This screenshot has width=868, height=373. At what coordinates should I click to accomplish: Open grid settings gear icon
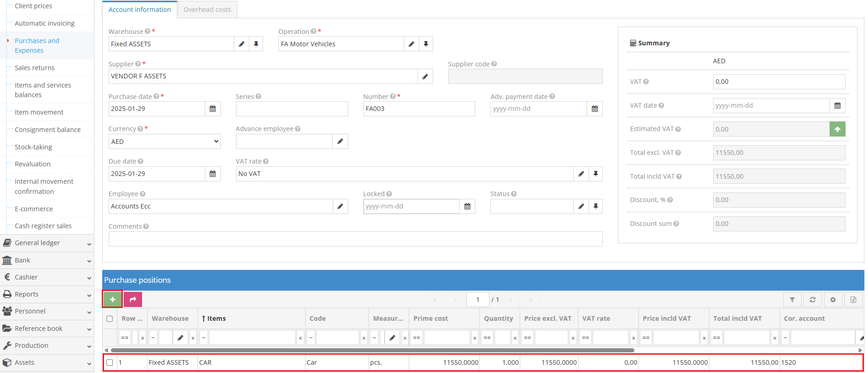pyautogui.click(x=833, y=300)
